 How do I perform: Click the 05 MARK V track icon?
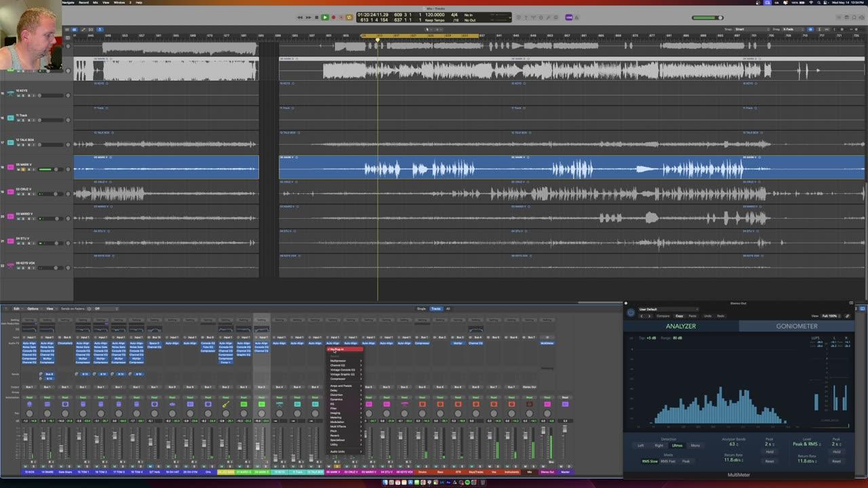pyautogui.click(x=10, y=167)
